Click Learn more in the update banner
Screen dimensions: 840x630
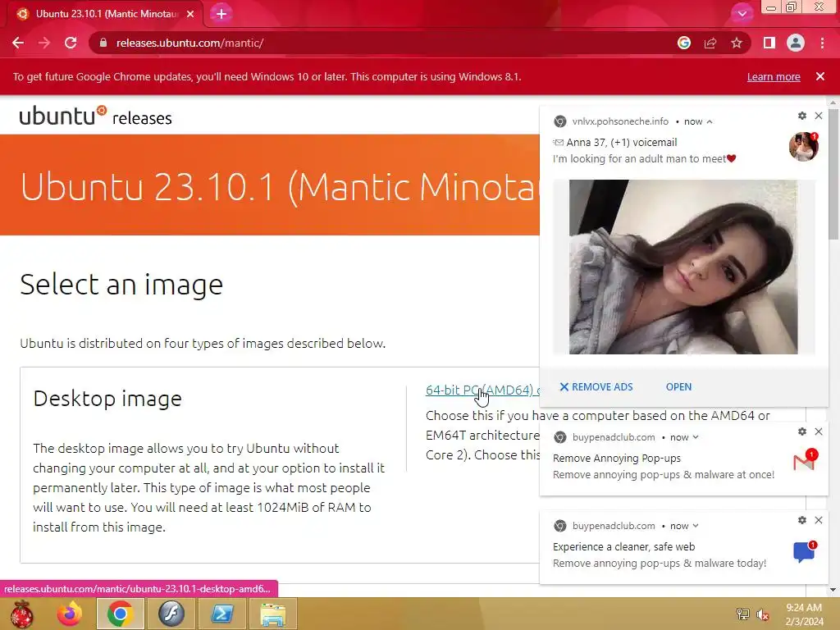click(x=774, y=76)
